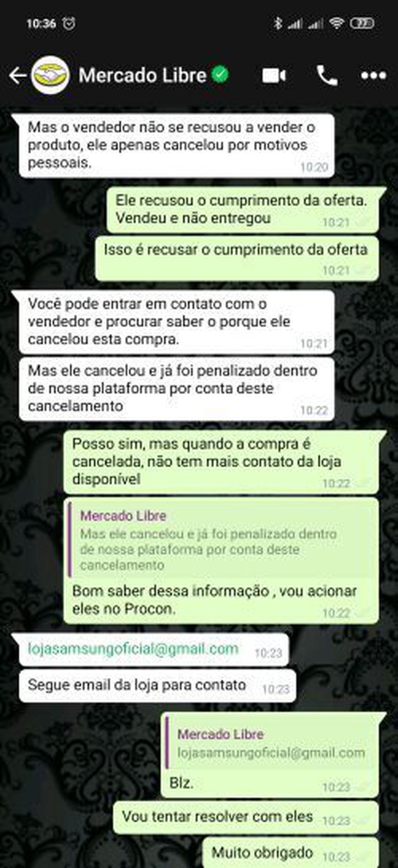Tap the battery indicator icon
The width and height of the screenshot is (398, 868).
click(362, 23)
